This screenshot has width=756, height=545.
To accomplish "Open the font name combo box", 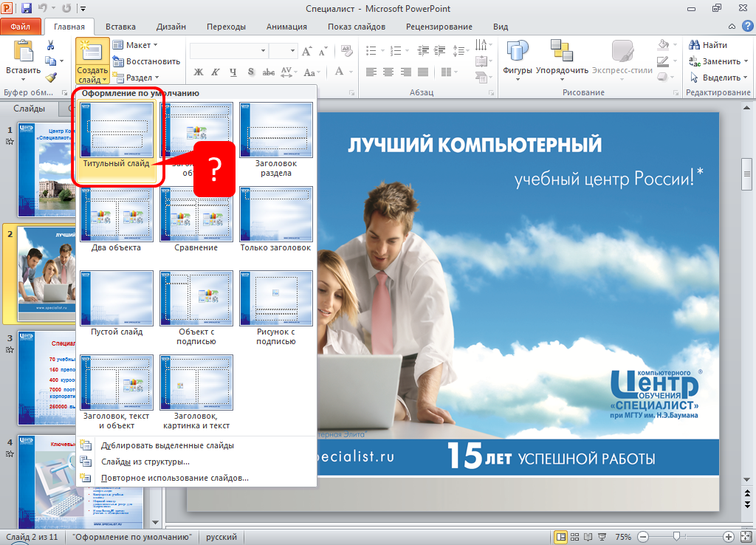I will click(229, 51).
